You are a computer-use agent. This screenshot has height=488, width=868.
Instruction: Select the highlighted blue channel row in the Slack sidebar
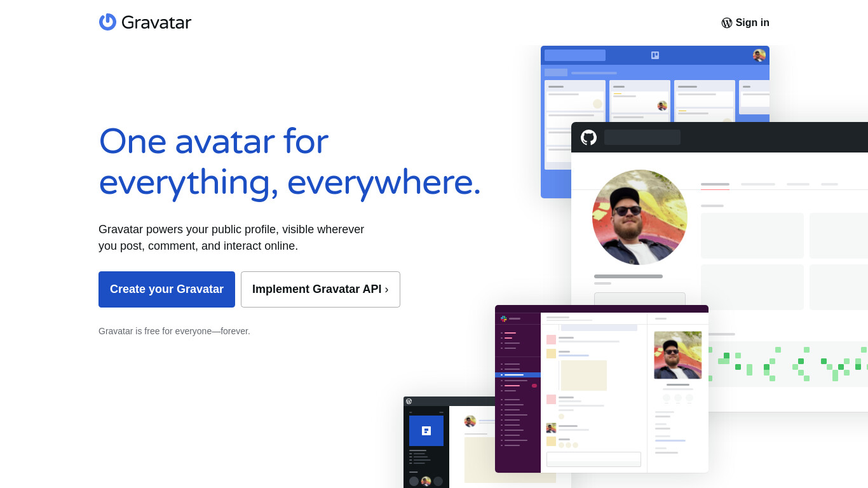pos(518,375)
